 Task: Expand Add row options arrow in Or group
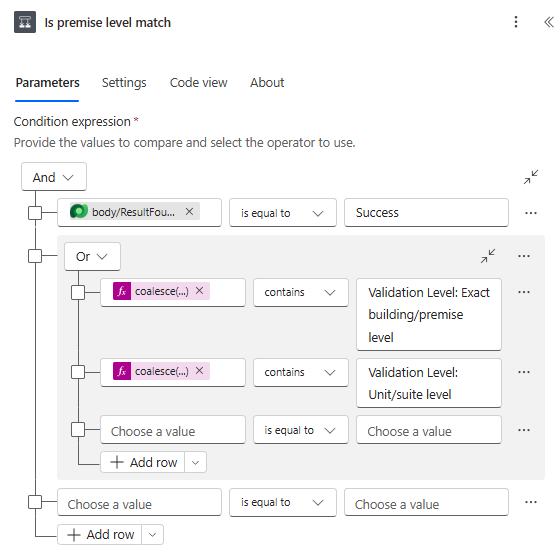coord(195,462)
